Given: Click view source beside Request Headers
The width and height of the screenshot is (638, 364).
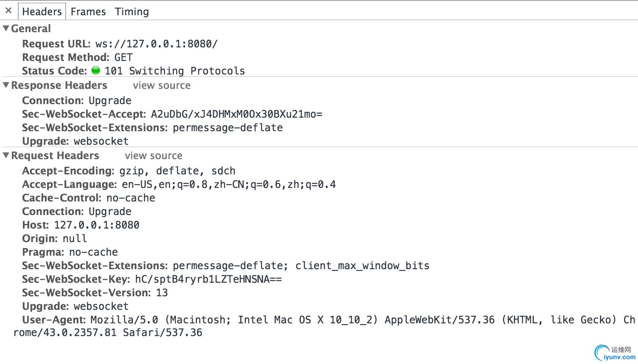Looking at the screenshot, I should 153,156.
